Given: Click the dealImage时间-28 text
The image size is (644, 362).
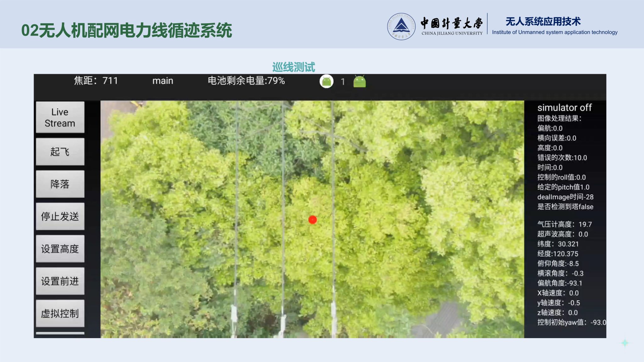Looking at the screenshot, I should [x=565, y=197].
